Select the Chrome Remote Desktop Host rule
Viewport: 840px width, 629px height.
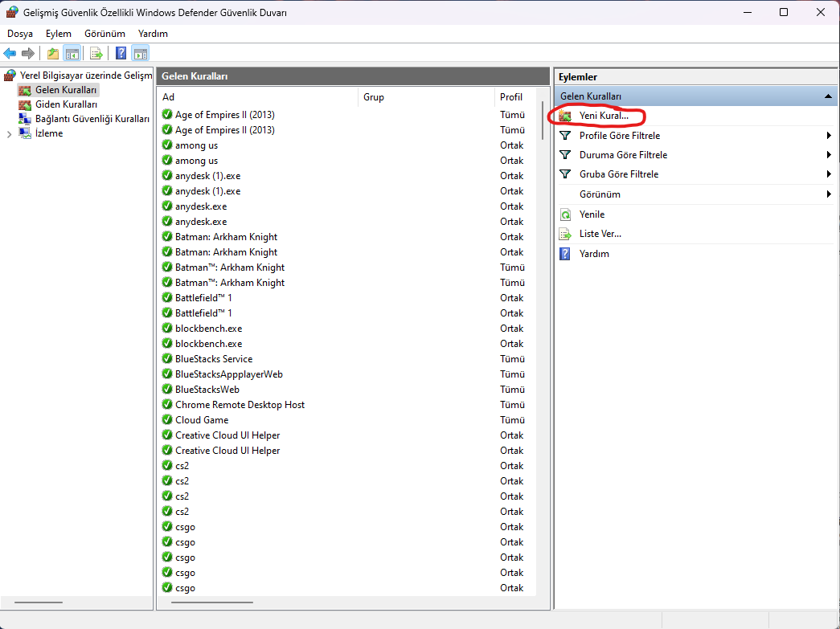pyautogui.click(x=240, y=405)
